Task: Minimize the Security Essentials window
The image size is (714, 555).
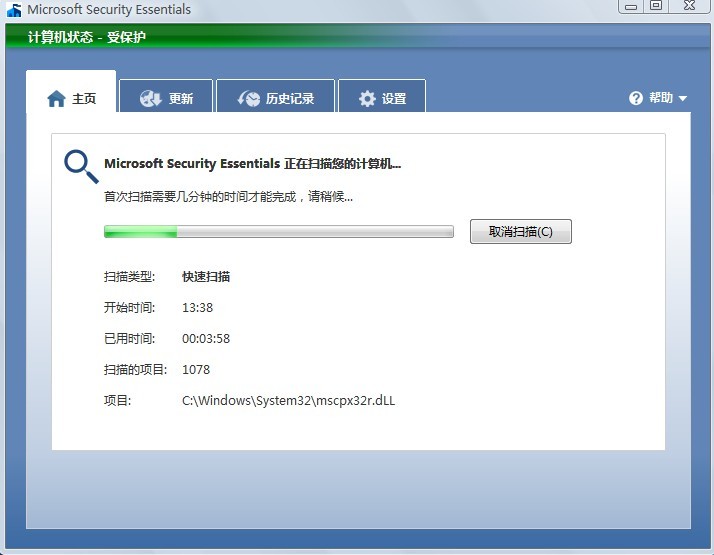Action: tap(630, 6)
